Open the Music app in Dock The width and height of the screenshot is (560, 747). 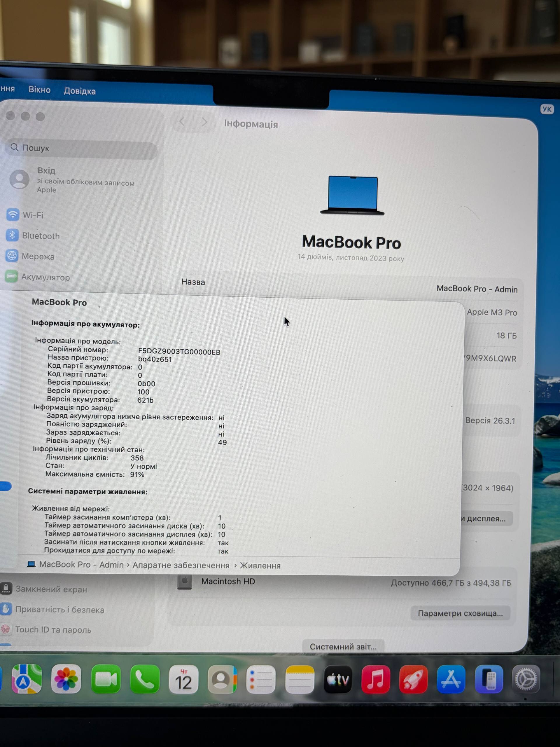(376, 680)
